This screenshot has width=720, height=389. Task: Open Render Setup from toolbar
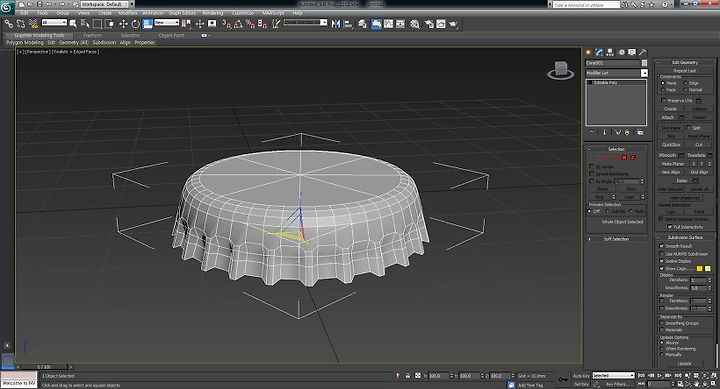point(429,23)
